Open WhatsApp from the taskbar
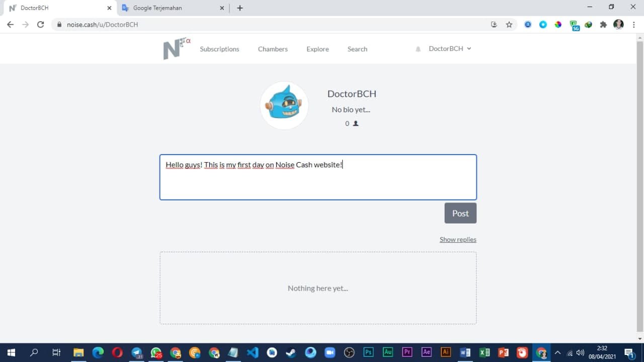Viewport: 644px width, 362px height. (x=156, y=352)
